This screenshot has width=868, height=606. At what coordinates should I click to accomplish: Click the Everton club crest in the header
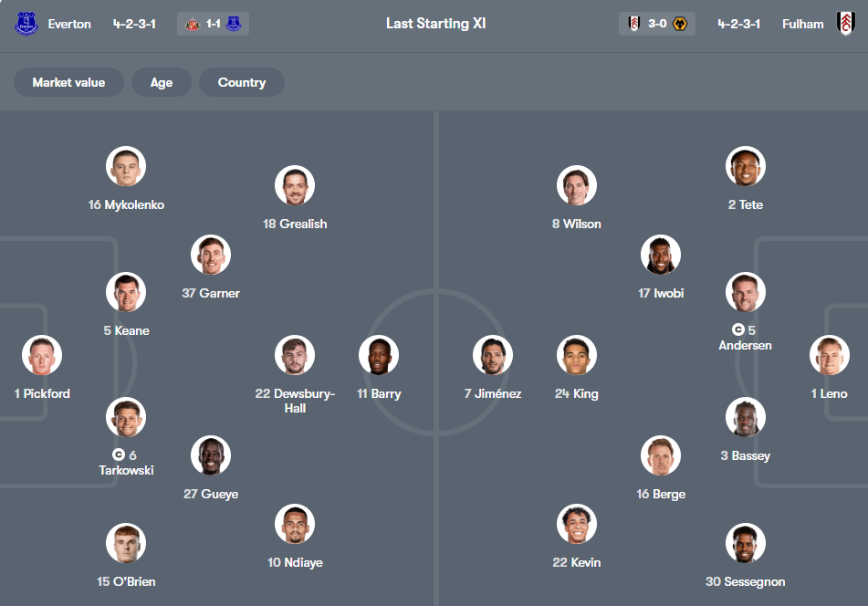[26, 24]
